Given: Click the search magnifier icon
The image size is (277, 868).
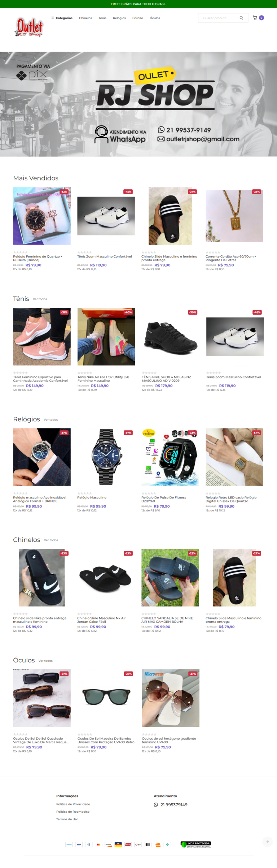Looking at the screenshot, I should [x=241, y=18].
